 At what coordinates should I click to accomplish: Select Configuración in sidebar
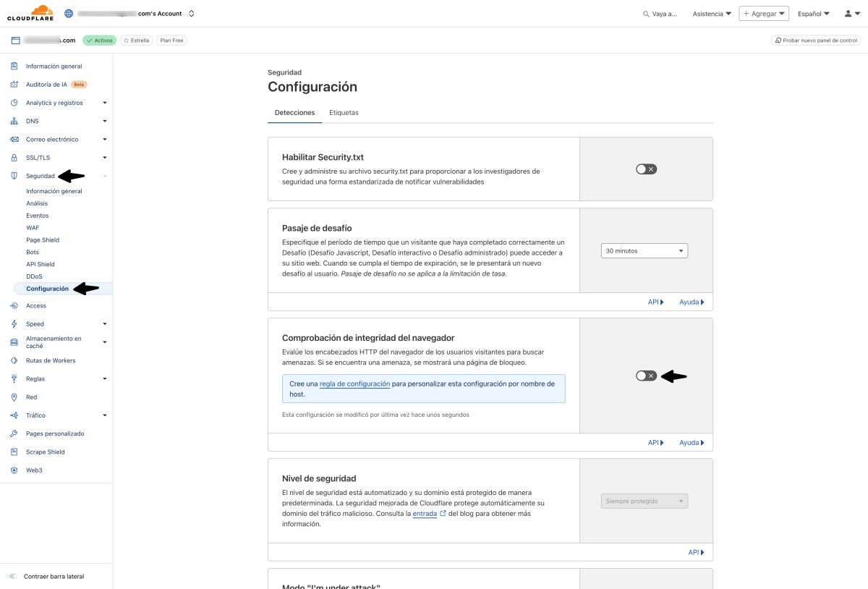coord(48,289)
